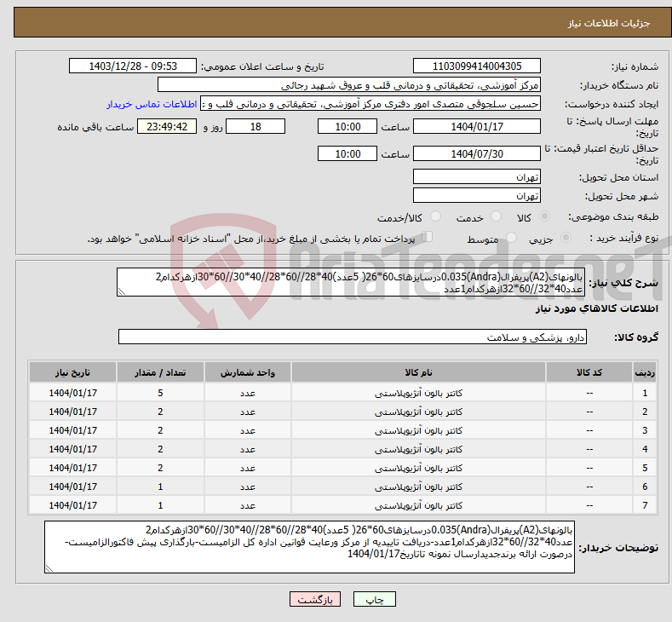Click the goods group field دارو، پزشکی و سلامت

pyautogui.click(x=353, y=337)
